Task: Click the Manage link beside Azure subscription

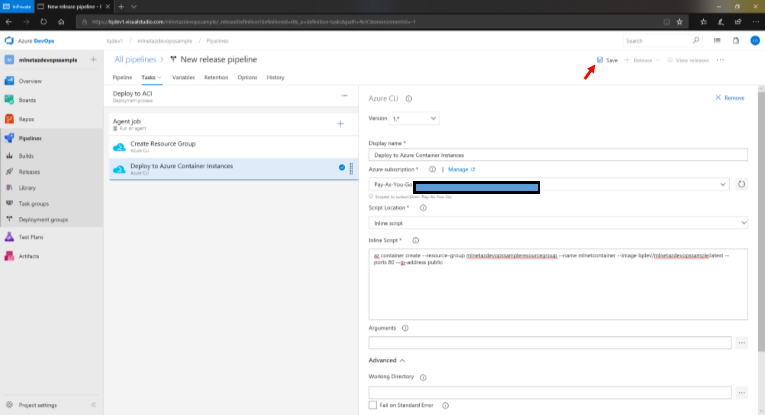Action: coord(460,170)
